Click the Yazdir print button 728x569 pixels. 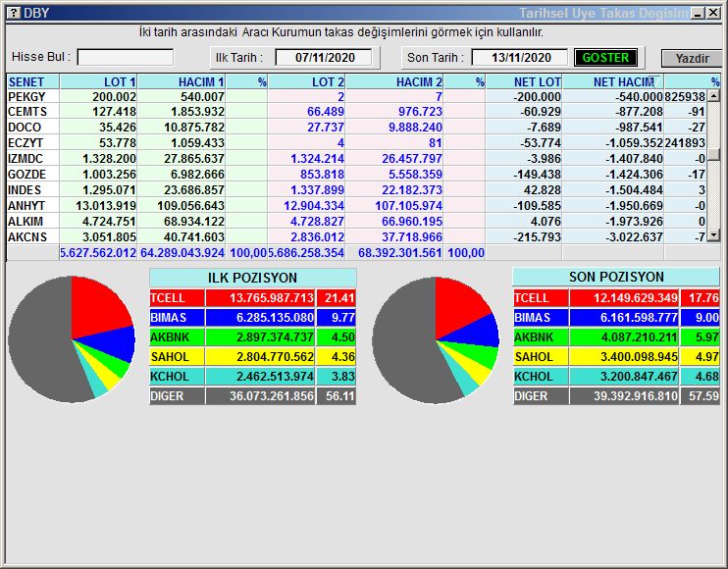coord(692,58)
